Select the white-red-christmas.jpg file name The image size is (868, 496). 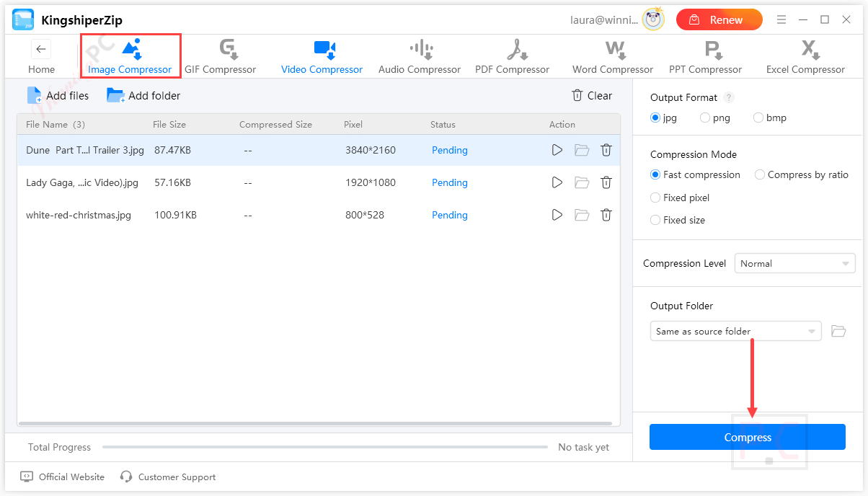79,215
